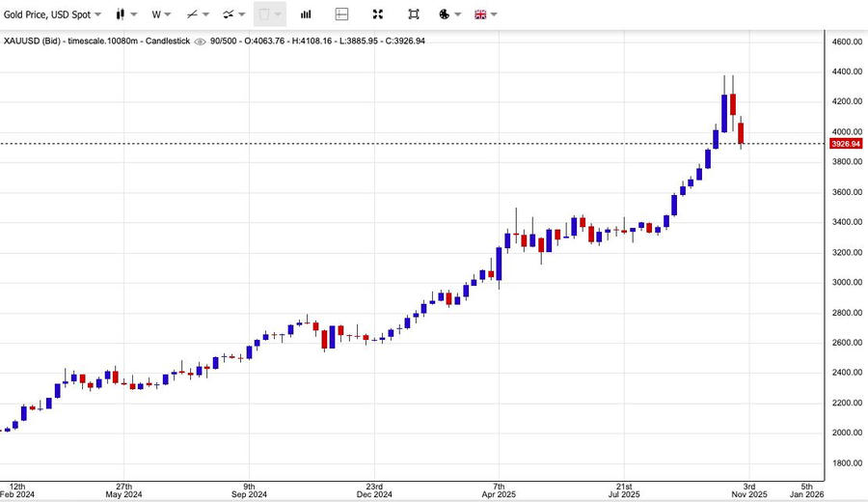This screenshot has height=502, width=868.
Task: Click the 4000.00 price axis label
Action: [847, 132]
